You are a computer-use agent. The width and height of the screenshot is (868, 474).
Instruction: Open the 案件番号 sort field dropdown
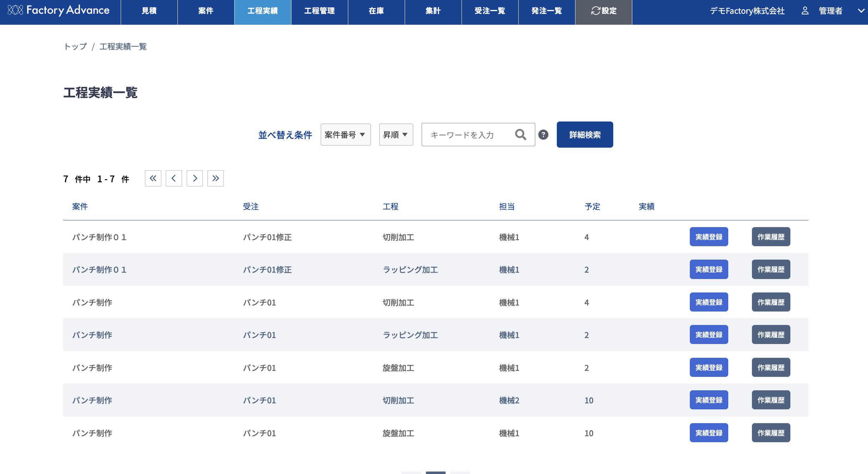(x=345, y=135)
